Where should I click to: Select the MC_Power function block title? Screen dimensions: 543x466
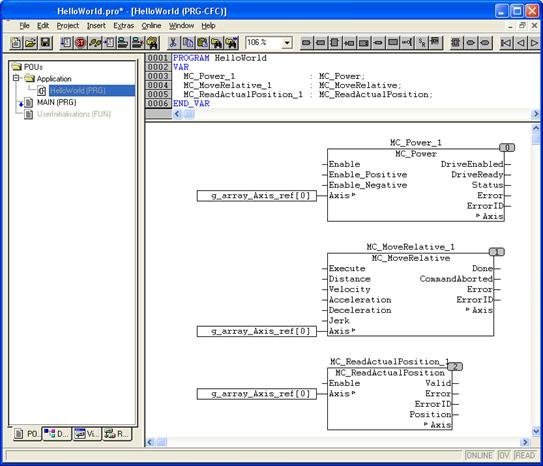pos(416,154)
